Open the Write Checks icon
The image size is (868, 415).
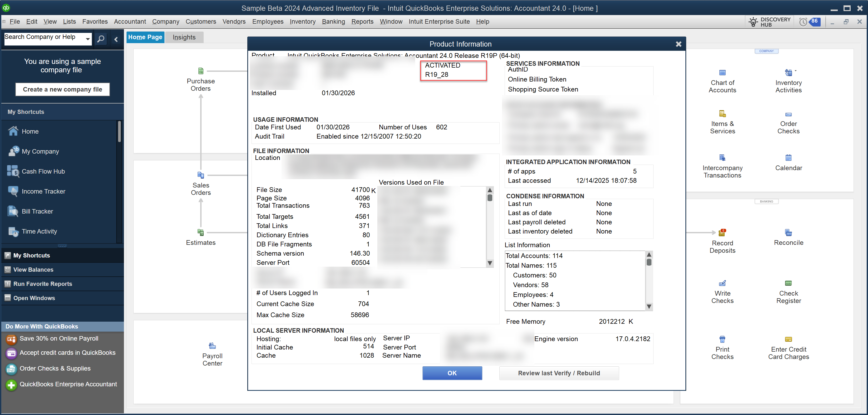[722, 283]
